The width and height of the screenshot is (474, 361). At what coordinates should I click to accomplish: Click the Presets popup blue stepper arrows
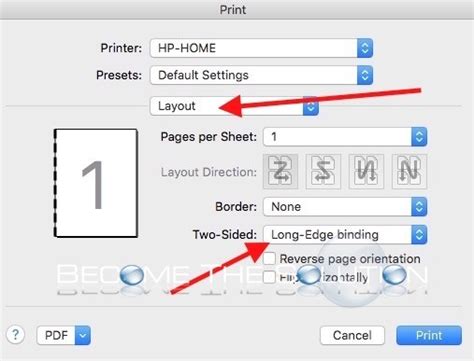[x=365, y=75]
